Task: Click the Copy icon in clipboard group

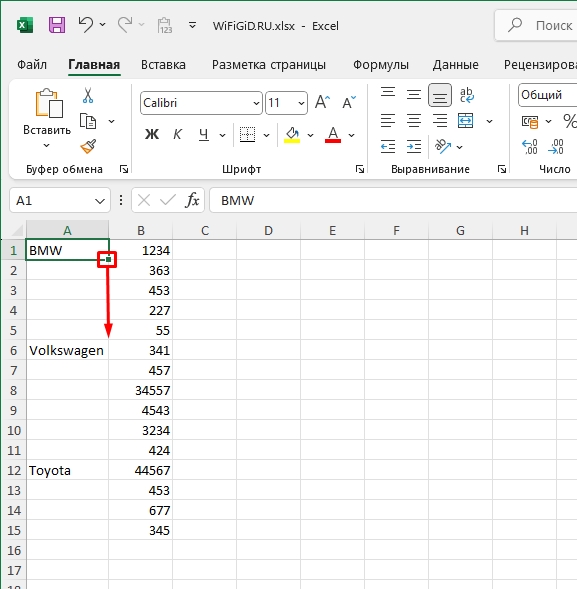Action: (88, 121)
